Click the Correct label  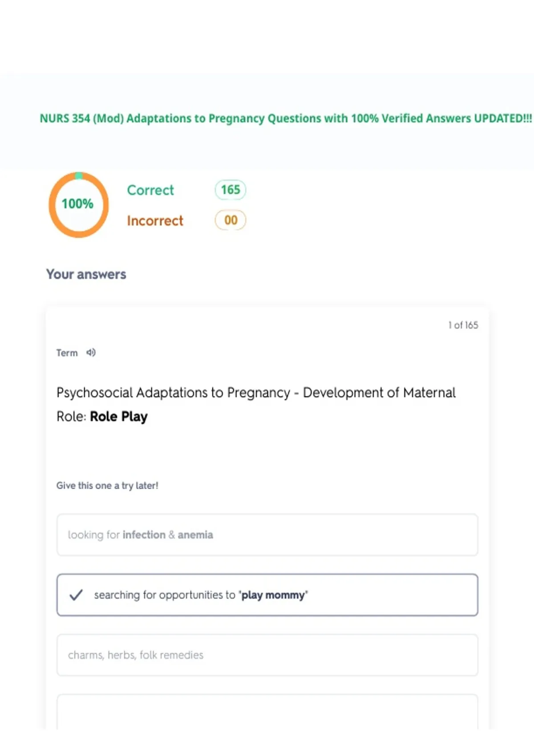pos(150,190)
